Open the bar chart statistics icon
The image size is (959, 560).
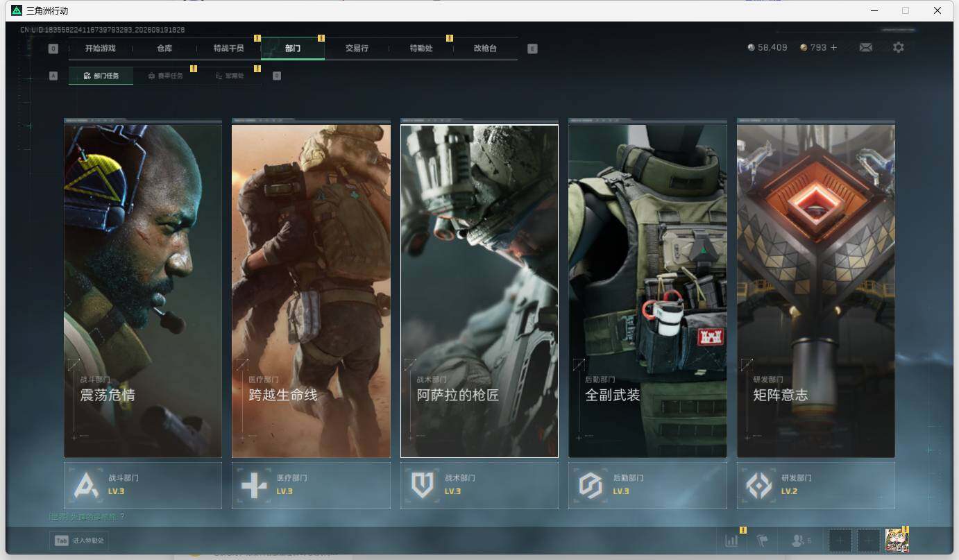(x=732, y=541)
